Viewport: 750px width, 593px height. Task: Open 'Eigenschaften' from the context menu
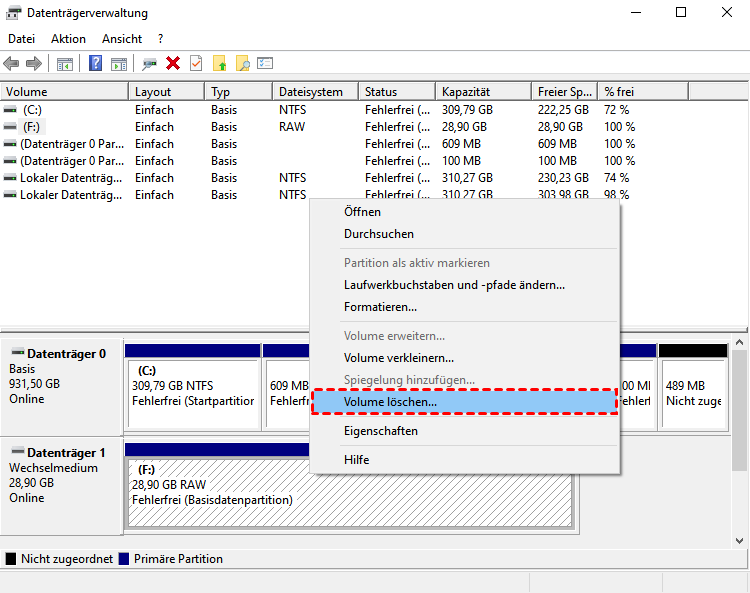click(x=380, y=431)
